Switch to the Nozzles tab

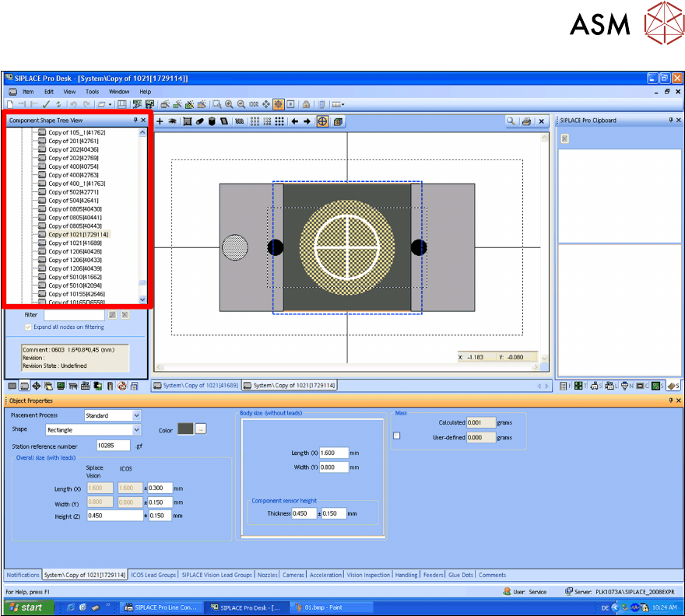[267, 575]
